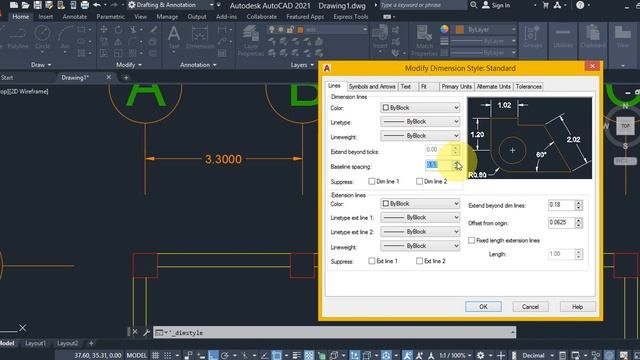Viewport: 640px width, 360px height.
Task: Click Cancel in Modify Dimension Style dialog
Action: point(530,307)
